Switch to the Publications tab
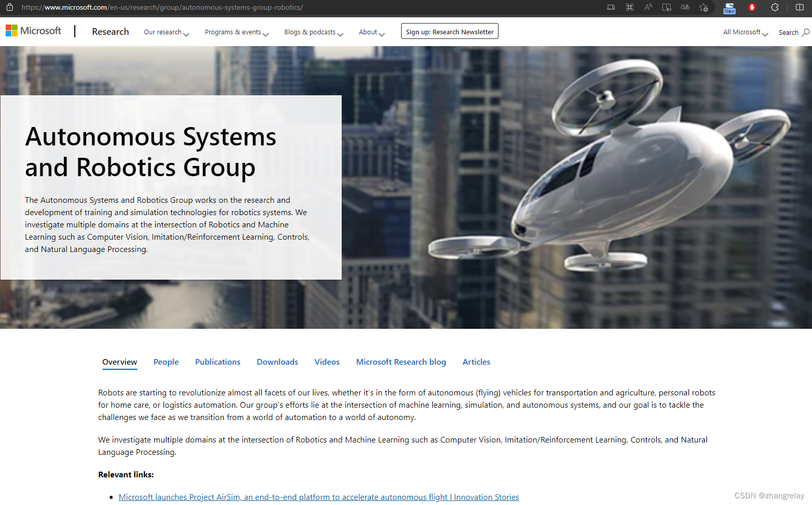The width and height of the screenshot is (812, 505). [218, 362]
